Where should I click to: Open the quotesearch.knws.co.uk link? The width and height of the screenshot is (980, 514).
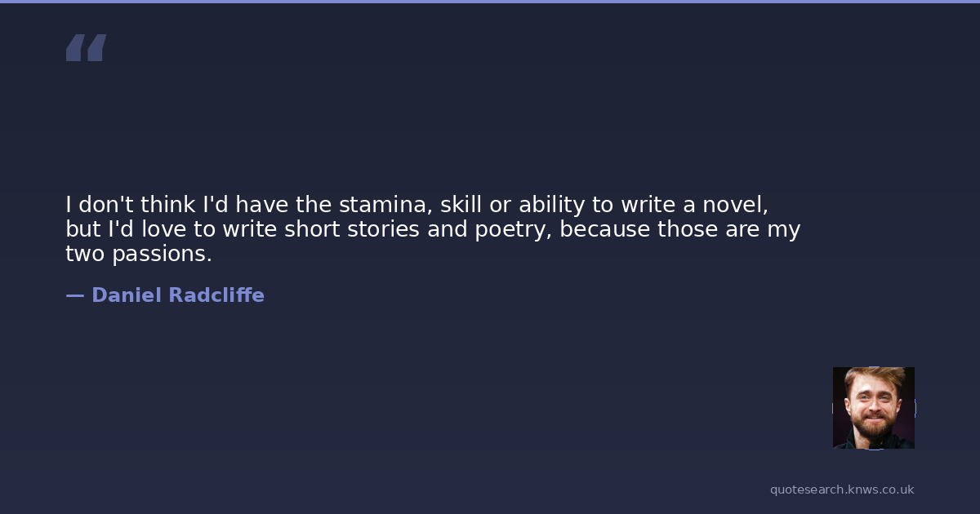tap(841, 490)
